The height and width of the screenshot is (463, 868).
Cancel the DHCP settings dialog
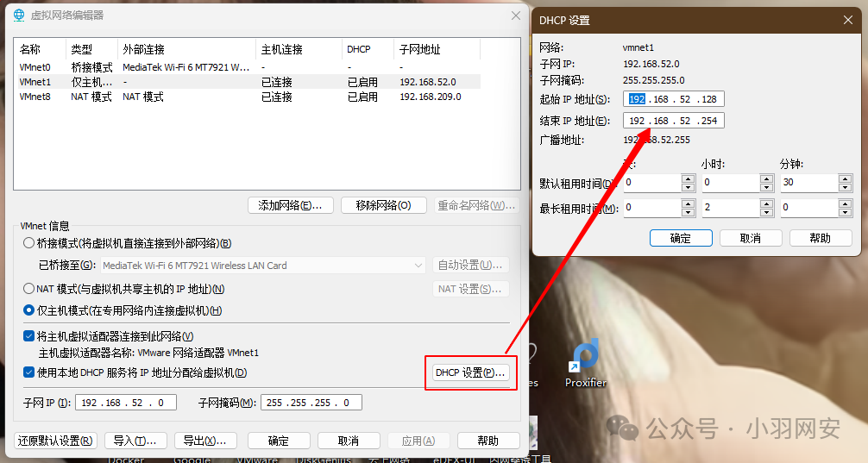pyautogui.click(x=751, y=239)
